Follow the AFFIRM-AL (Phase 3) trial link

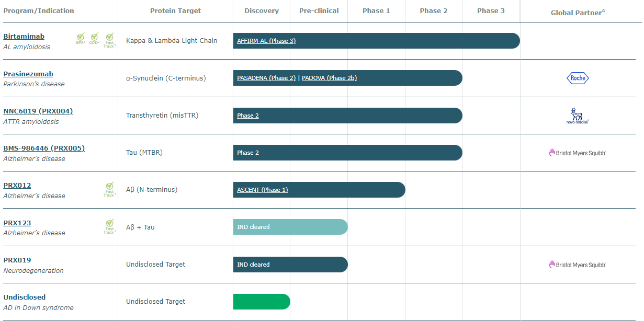click(x=266, y=41)
